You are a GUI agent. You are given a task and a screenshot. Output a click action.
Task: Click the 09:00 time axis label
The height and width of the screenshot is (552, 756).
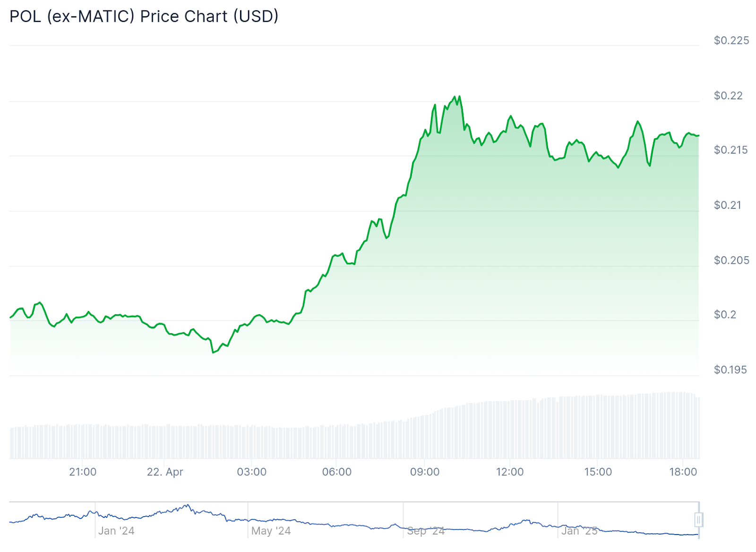(x=425, y=472)
